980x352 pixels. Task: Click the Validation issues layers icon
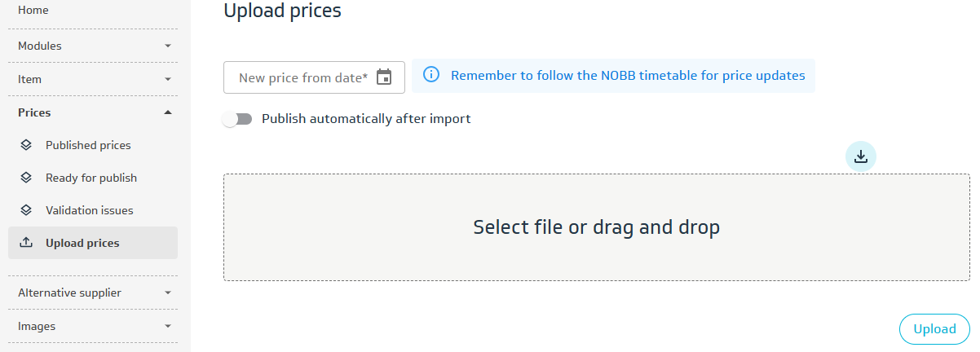pos(26,210)
